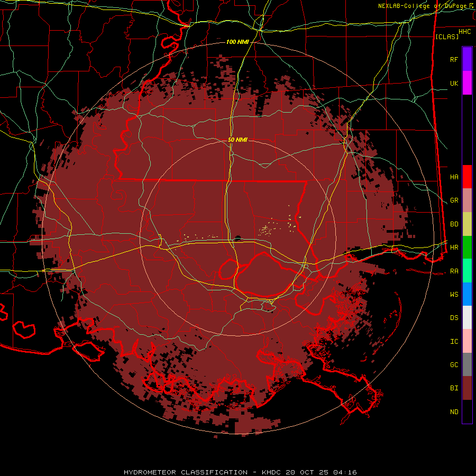Choose the DS white legend swatch
This screenshot has height=476, width=476.
[x=467, y=317]
